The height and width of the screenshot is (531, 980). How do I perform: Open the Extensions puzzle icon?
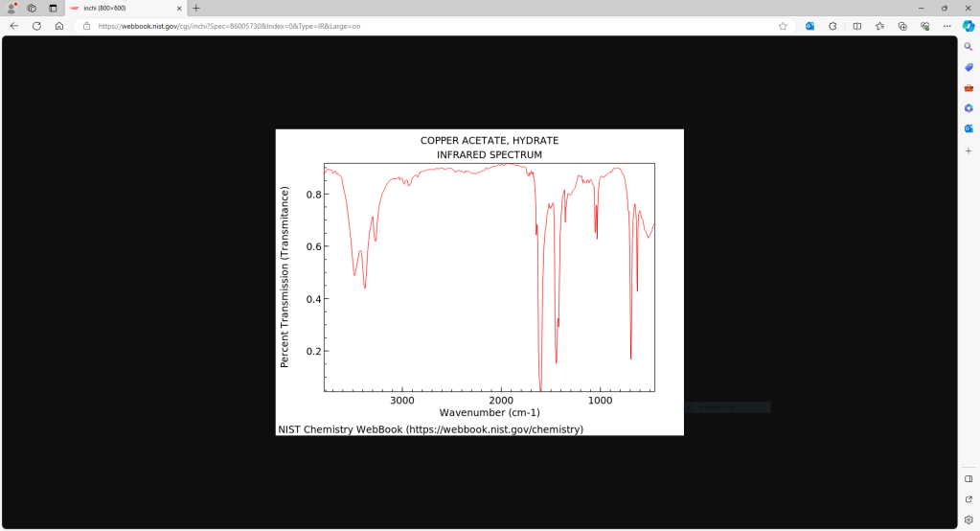pos(832,26)
